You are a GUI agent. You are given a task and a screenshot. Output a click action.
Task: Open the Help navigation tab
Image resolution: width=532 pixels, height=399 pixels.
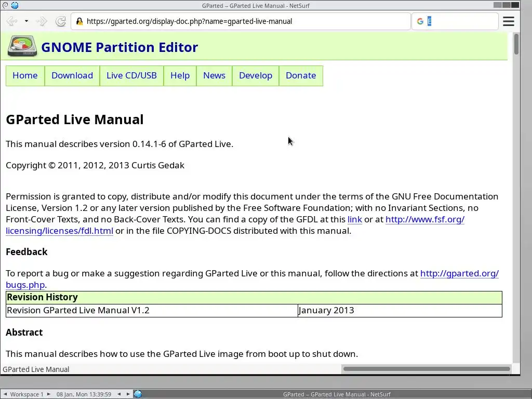click(x=180, y=76)
